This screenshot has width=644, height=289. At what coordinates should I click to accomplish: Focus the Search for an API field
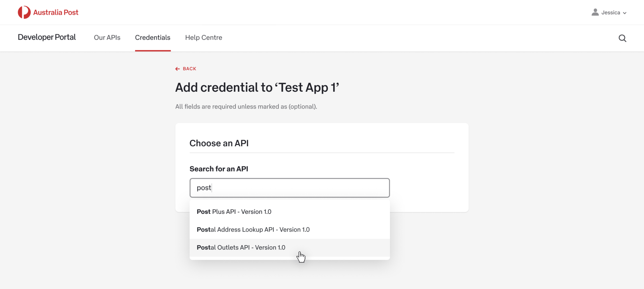click(x=289, y=188)
